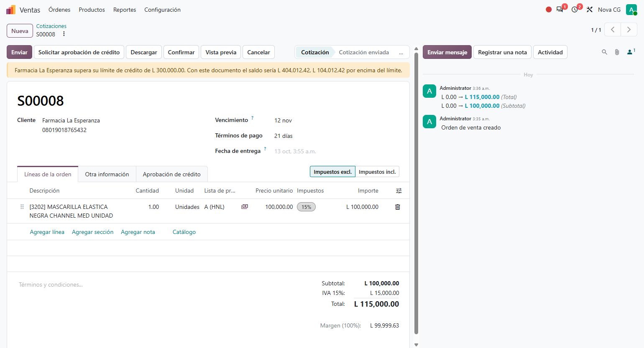Open the price list info icon on the line
Viewport: 644px width, 348px height.
pyautogui.click(x=245, y=206)
